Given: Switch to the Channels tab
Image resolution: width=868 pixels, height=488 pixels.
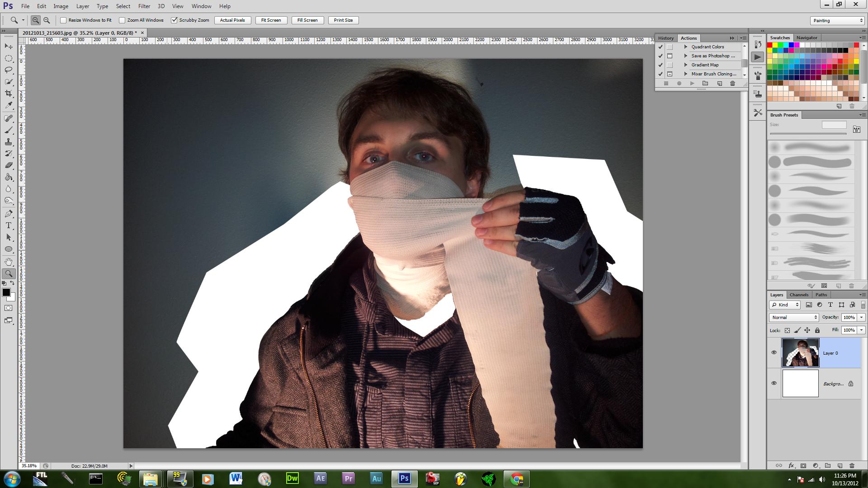Looking at the screenshot, I should tap(799, 295).
